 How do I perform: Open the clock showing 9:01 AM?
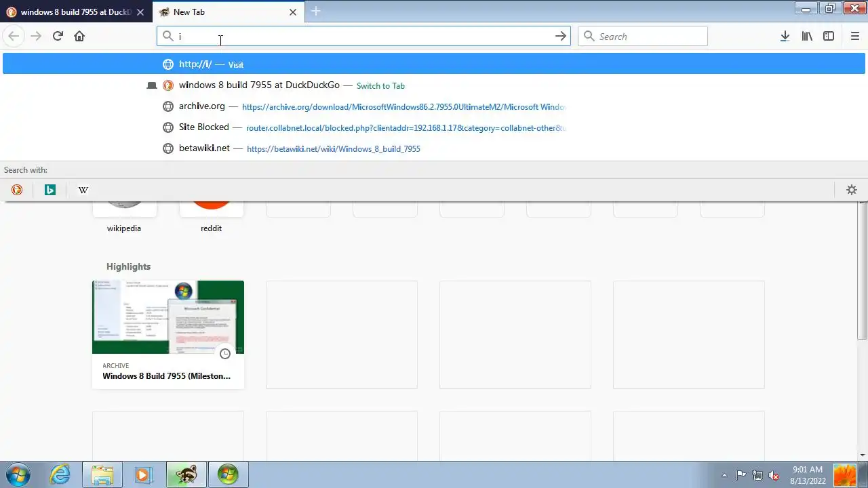tap(808, 474)
